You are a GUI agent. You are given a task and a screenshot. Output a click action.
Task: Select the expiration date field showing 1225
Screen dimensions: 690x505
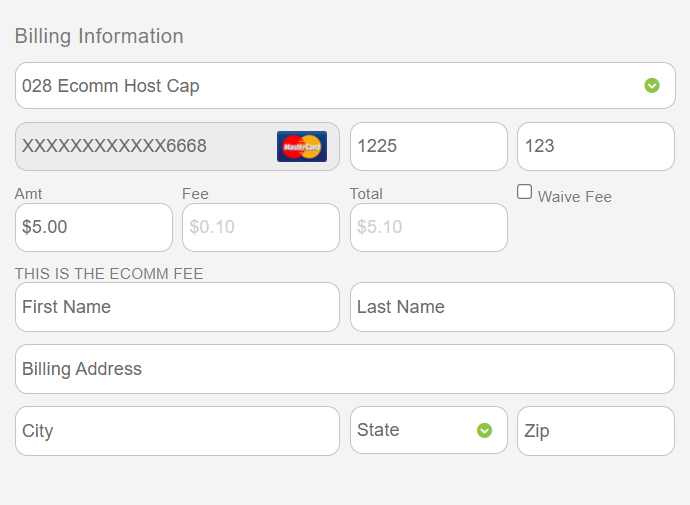pos(428,146)
